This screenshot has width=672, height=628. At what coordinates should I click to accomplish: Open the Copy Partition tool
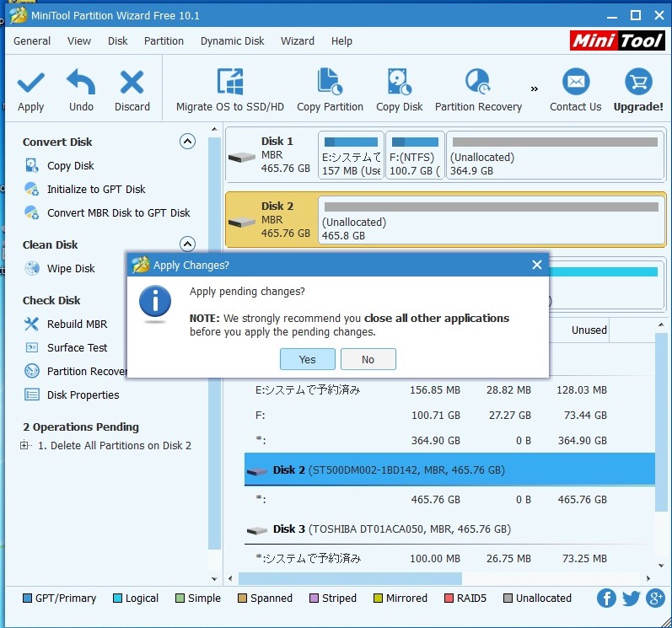(330, 90)
